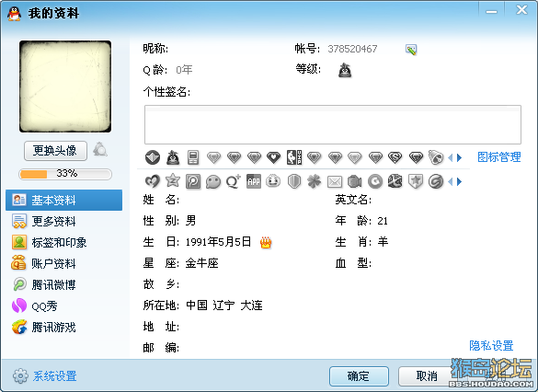
Task: Show previous icons in second service row
Action: click(x=450, y=181)
